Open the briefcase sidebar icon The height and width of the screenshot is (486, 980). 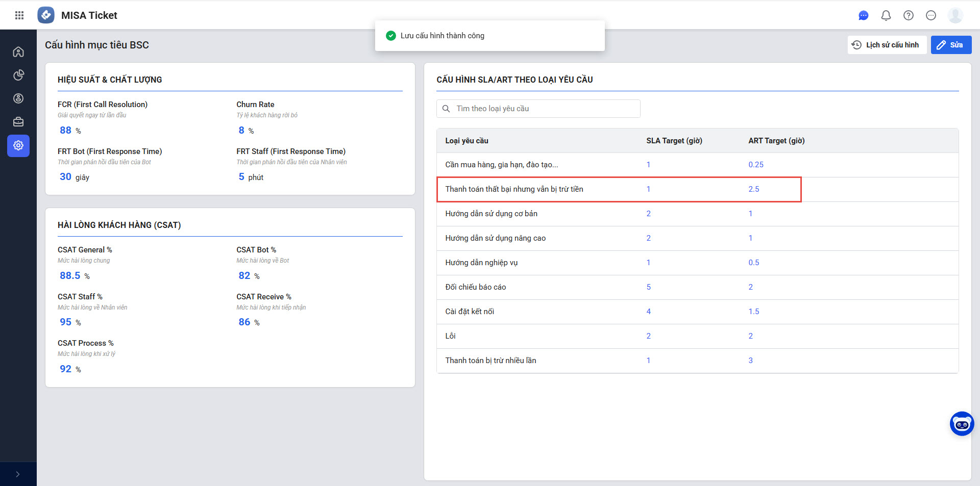[x=18, y=122]
